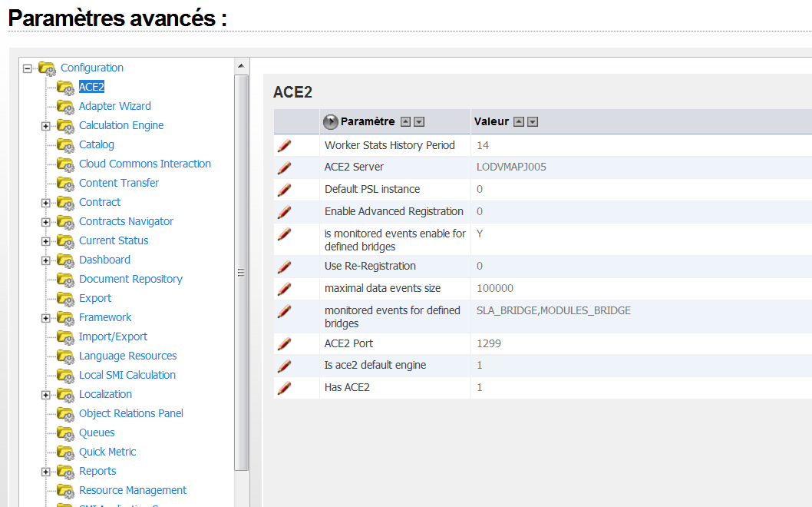Open the edit icon for Default PSL instance

pos(284,189)
